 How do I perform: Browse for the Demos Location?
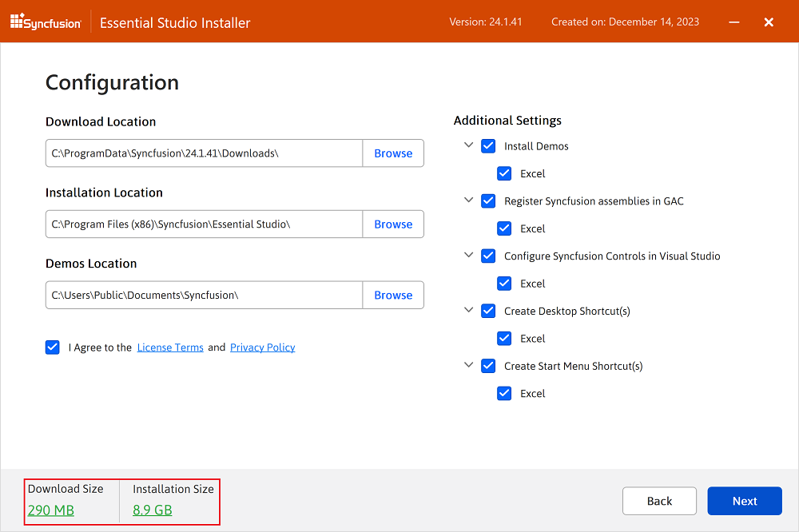(x=393, y=295)
